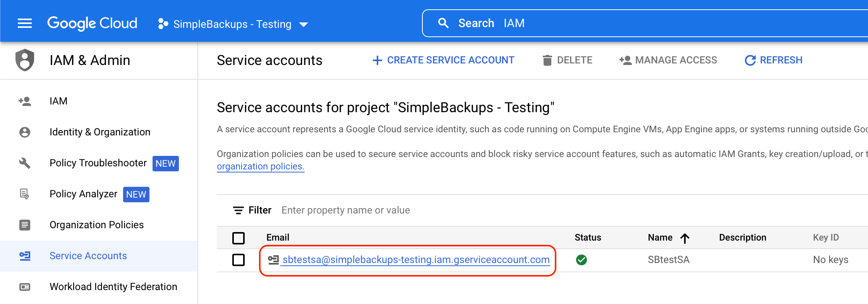Open the organization policies link

click(261, 166)
